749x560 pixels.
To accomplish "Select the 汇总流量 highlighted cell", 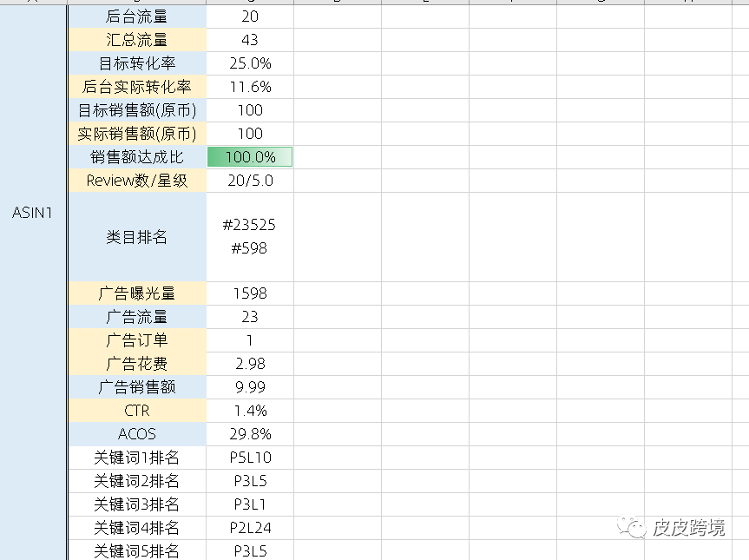I will 136,39.
